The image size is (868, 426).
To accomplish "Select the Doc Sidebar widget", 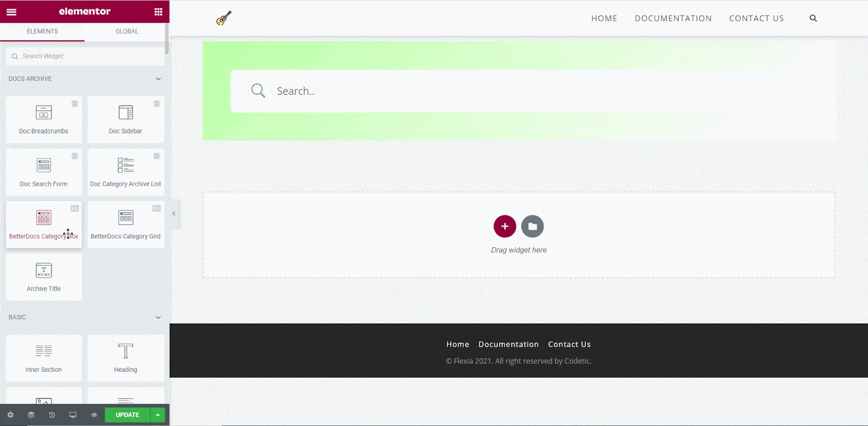I will [x=126, y=120].
